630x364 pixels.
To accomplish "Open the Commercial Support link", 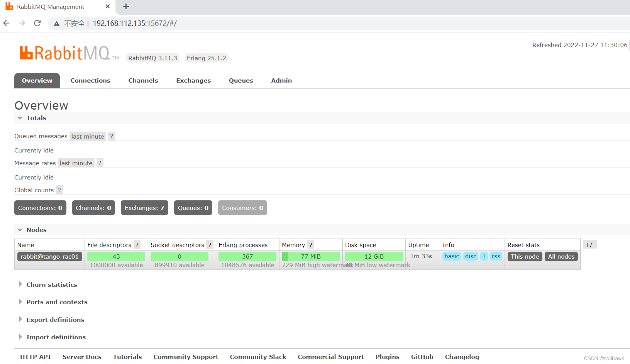I will [331, 357].
